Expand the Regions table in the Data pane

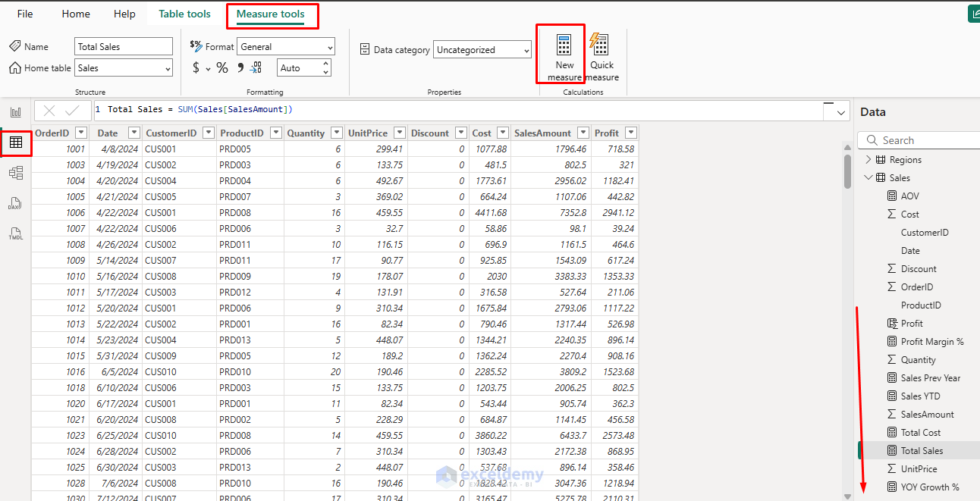coord(869,159)
